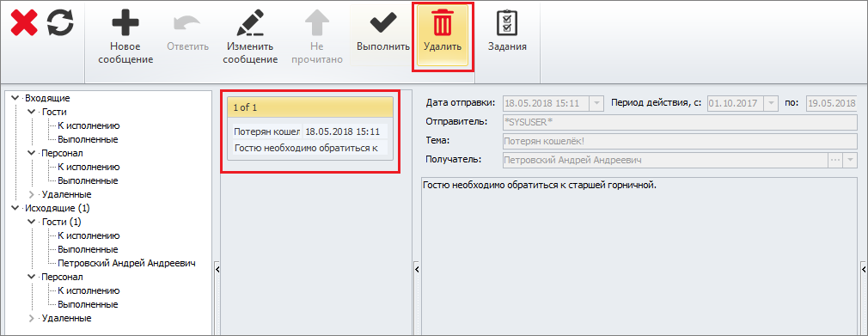Image resolution: width=868 pixels, height=336 pixels.
Task: Click the Исходящие (1) folder label
Action: click(x=57, y=208)
